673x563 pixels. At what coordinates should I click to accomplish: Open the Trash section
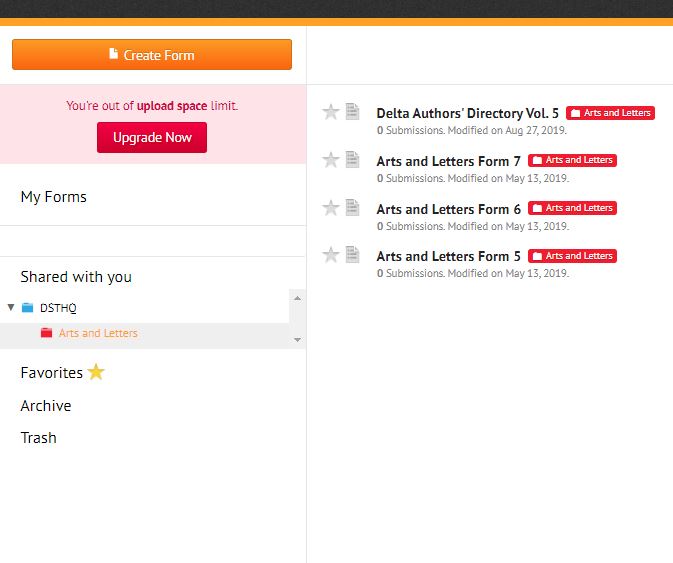(39, 438)
